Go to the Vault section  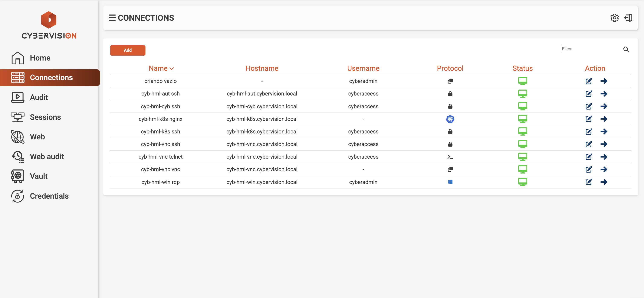(x=39, y=176)
